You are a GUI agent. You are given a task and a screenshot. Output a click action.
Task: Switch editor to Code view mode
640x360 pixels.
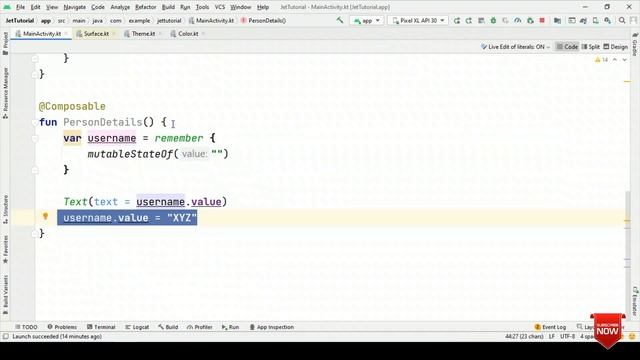click(x=567, y=47)
